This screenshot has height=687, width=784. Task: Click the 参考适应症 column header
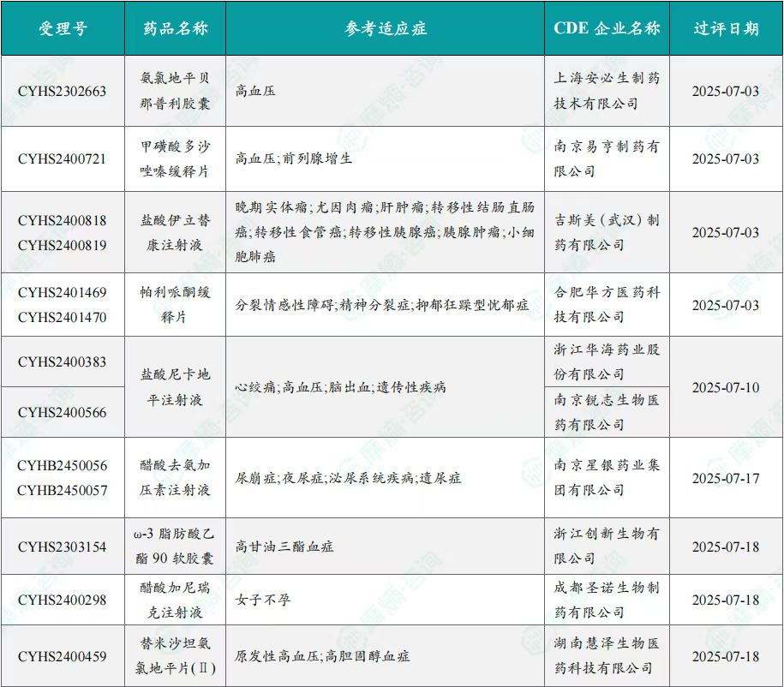point(385,28)
